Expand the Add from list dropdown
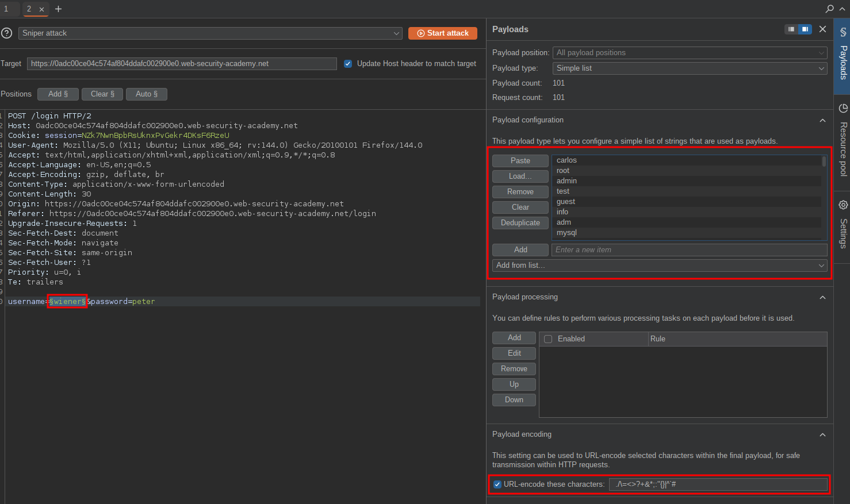The width and height of the screenshot is (850, 504). tap(660, 266)
